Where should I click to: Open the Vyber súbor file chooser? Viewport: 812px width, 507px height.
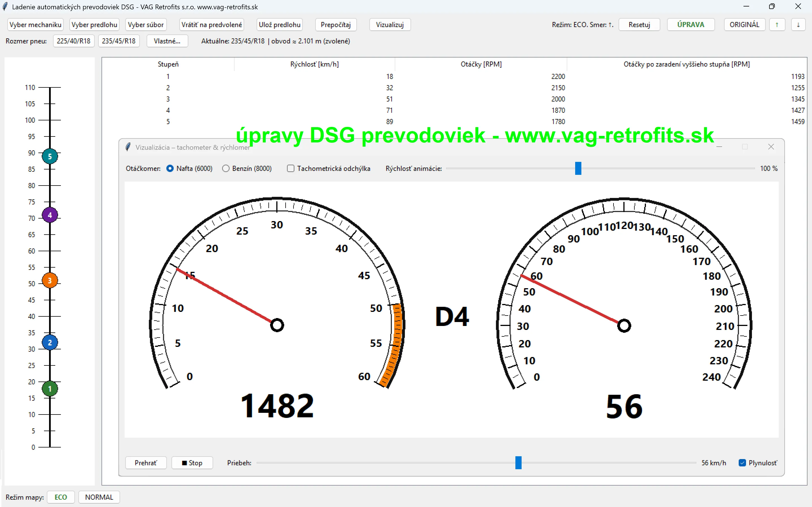click(145, 25)
